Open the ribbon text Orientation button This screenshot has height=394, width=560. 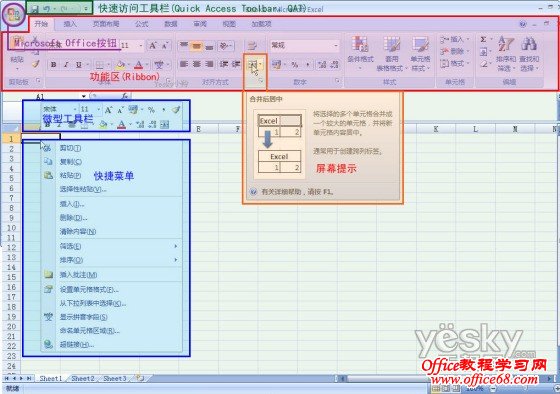[x=225, y=45]
